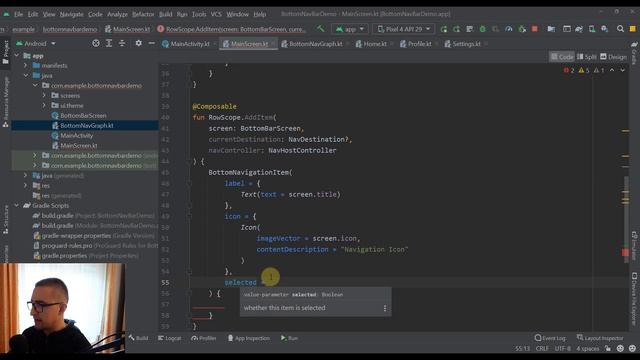640x360 pixels.
Task: Open the Pixel 4 API 29 device dropdown
Action: pos(404,29)
